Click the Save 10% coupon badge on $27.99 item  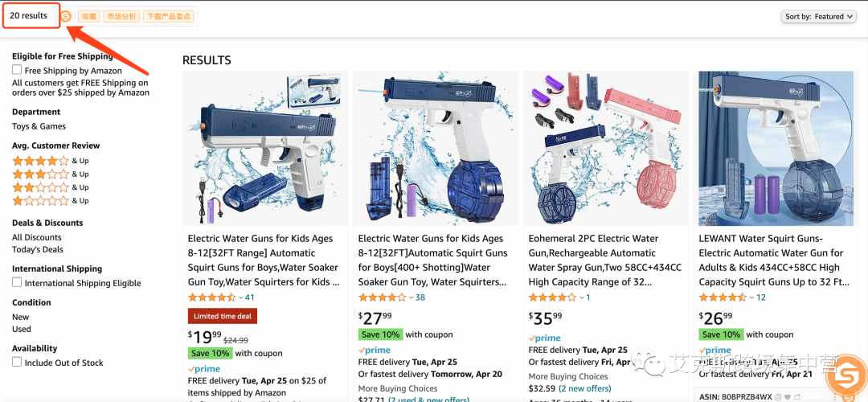[x=379, y=334]
